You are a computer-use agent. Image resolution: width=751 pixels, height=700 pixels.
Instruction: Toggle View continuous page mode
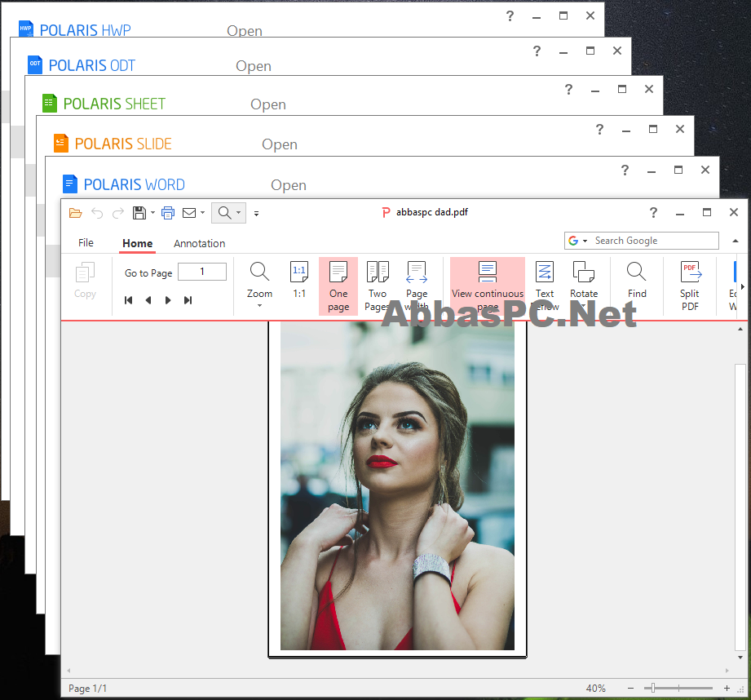coord(488,286)
